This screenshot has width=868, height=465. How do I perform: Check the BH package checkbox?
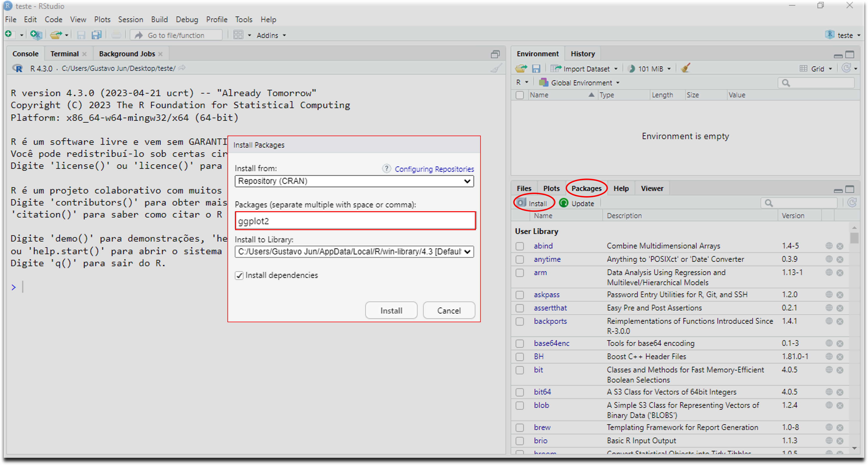point(520,357)
